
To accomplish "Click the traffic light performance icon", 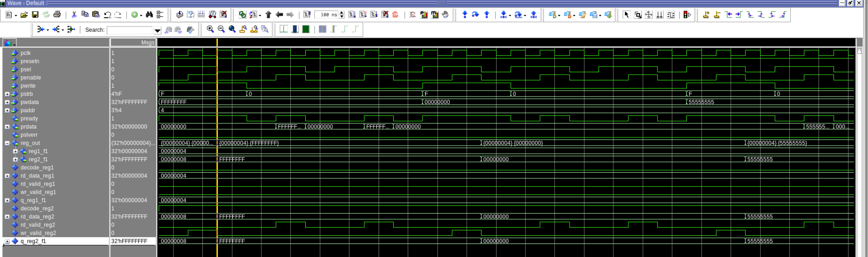I will point(687,15).
